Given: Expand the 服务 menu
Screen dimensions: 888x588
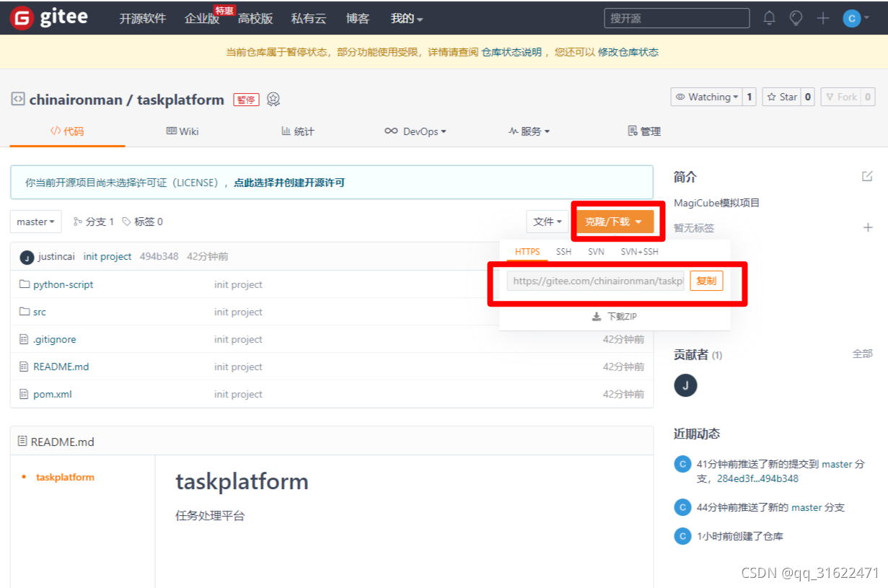Looking at the screenshot, I should pos(529,131).
